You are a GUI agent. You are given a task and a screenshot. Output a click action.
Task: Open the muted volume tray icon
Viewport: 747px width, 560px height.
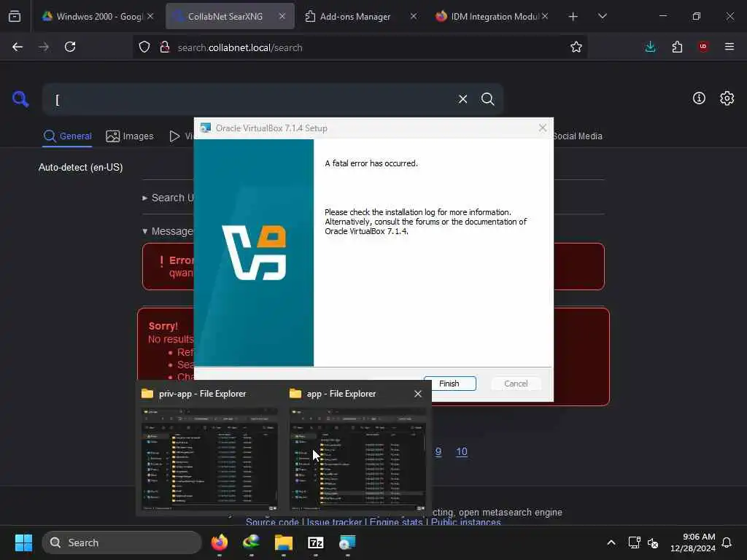[653, 542]
